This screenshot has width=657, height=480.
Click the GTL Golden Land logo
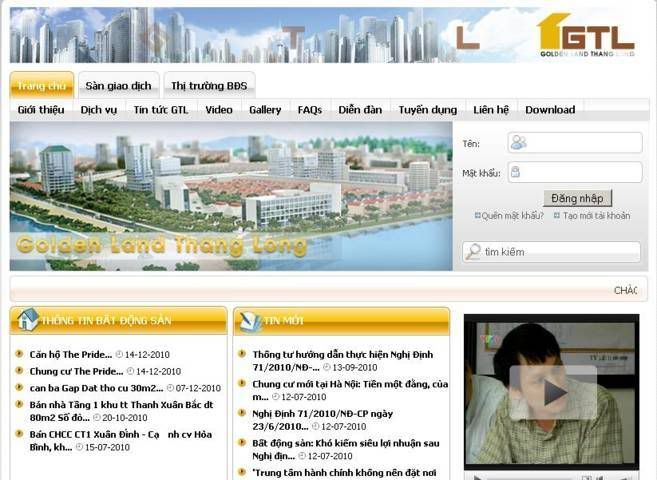pyautogui.click(x=587, y=35)
